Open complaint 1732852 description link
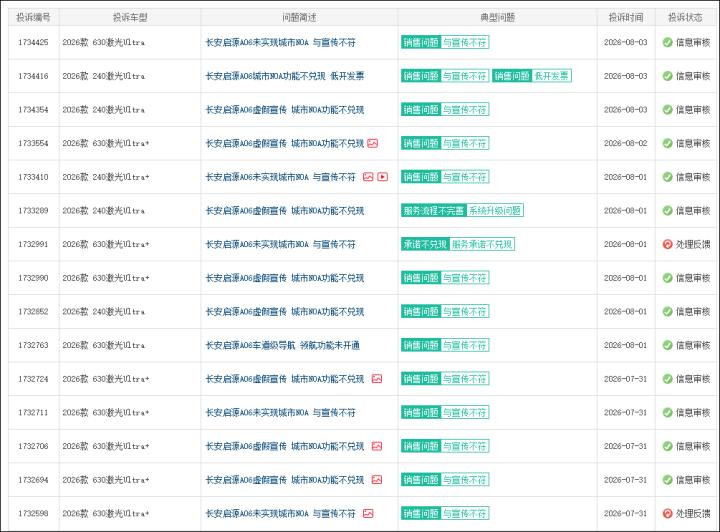This screenshot has width=720, height=532. pos(285,312)
